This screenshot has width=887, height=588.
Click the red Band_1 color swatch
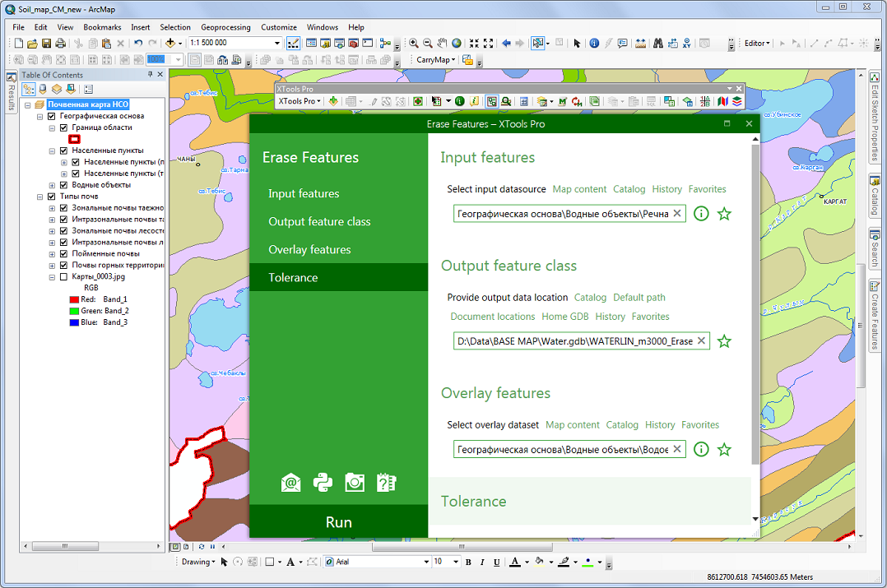coord(73,299)
